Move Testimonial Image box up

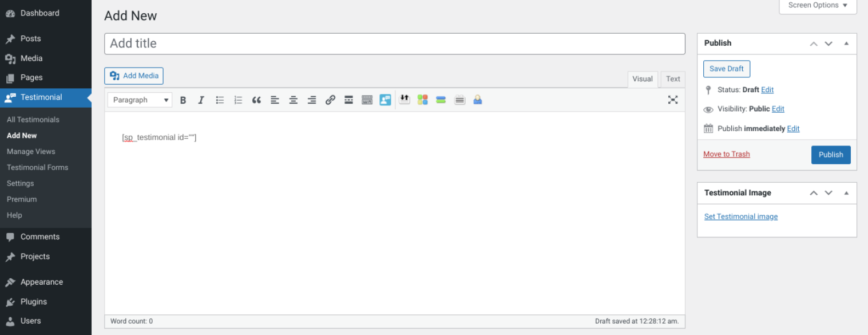(814, 193)
